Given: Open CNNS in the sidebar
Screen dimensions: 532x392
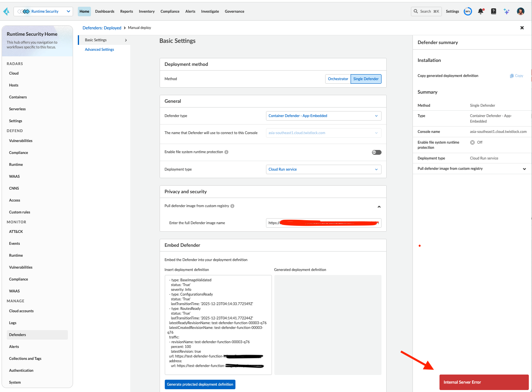Looking at the screenshot, I should click(x=14, y=188).
